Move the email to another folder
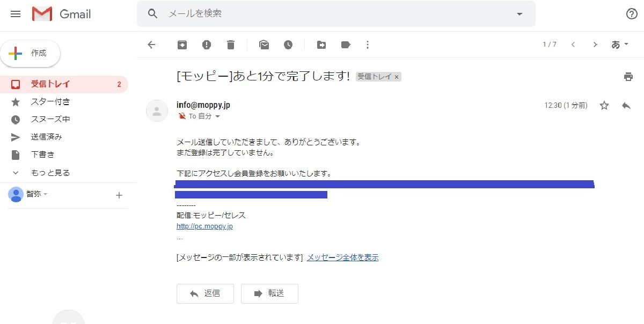 click(x=321, y=45)
